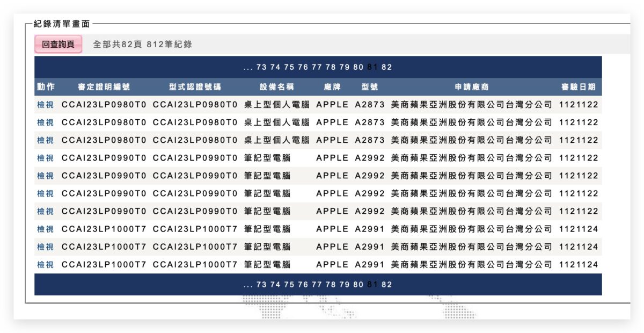Go to page 79 in bottom pagination bar
The image size is (644, 333).
[x=345, y=285]
